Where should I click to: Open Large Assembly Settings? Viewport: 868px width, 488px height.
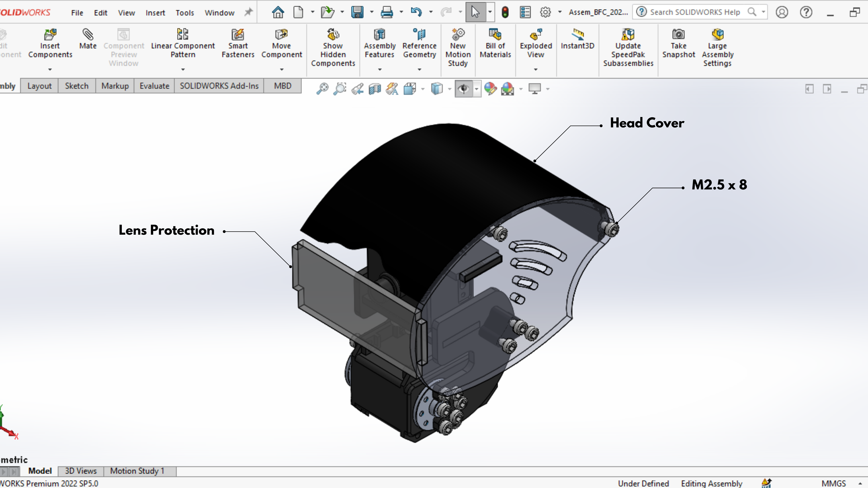pyautogui.click(x=717, y=48)
